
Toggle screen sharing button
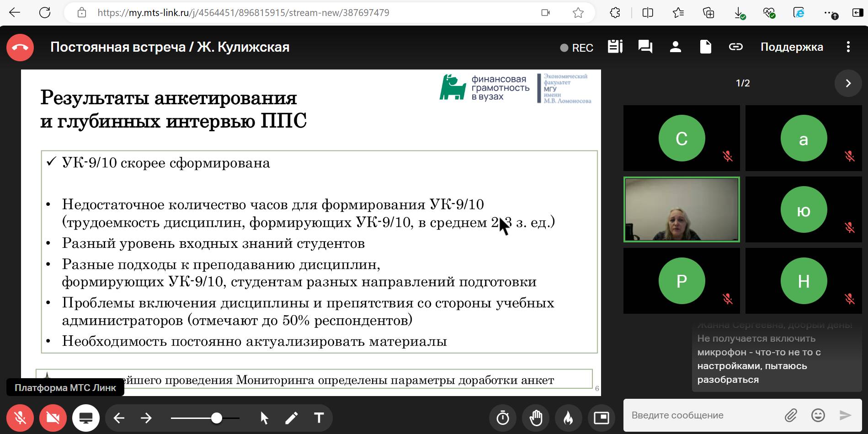click(x=86, y=418)
